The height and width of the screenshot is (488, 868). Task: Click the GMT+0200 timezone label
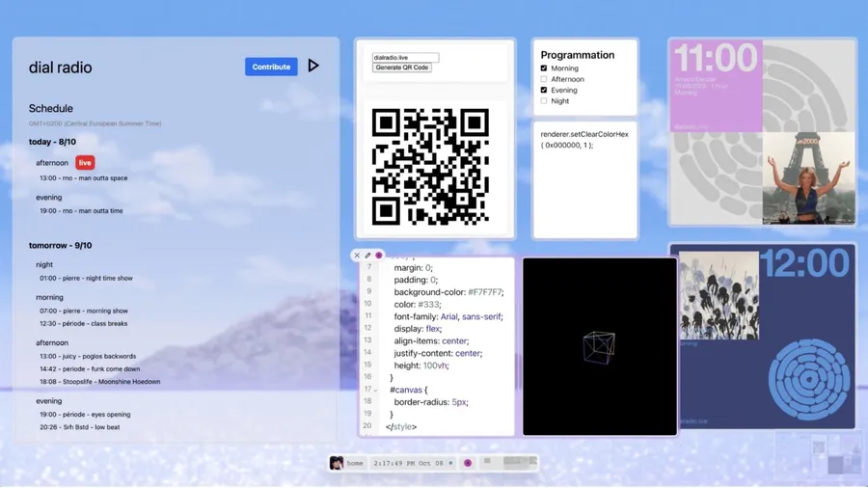point(95,123)
